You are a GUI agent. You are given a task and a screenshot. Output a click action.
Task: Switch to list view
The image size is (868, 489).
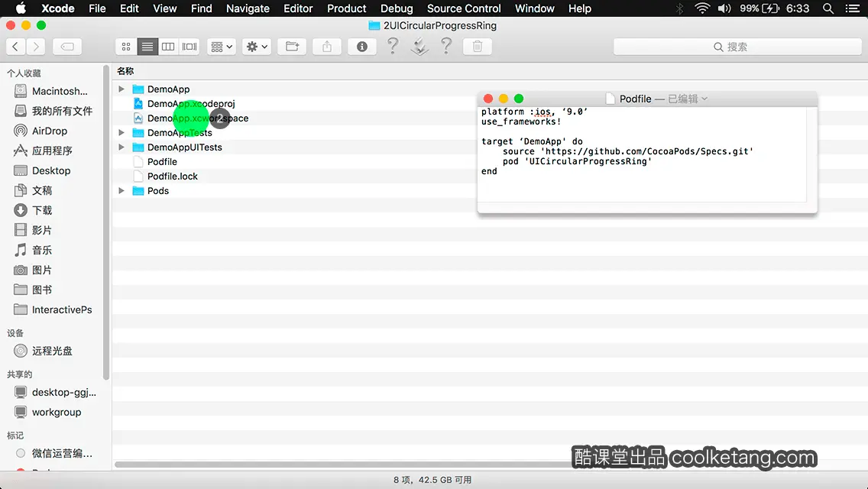point(147,47)
